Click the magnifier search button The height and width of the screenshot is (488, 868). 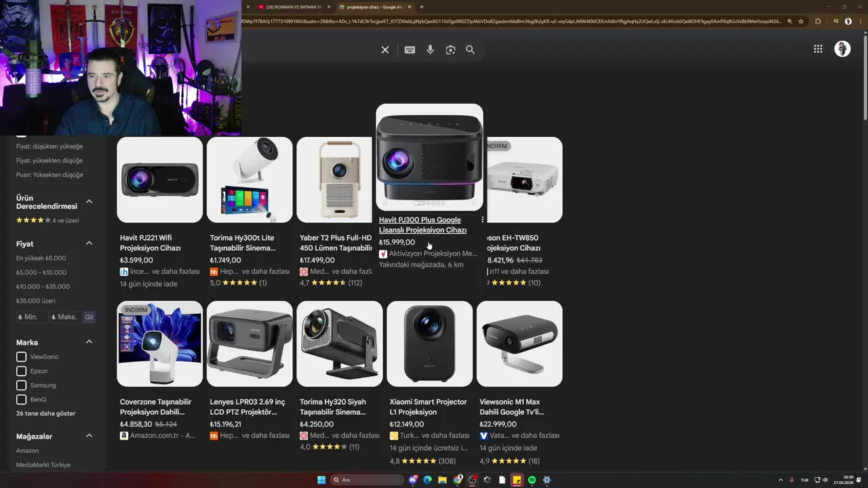[x=470, y=49]
